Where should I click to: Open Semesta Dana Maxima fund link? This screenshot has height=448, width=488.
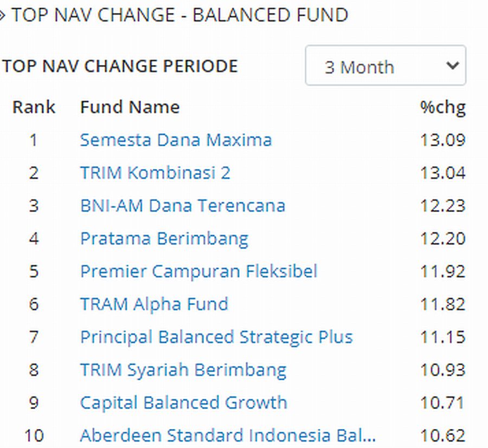click(x=176, y=140)
